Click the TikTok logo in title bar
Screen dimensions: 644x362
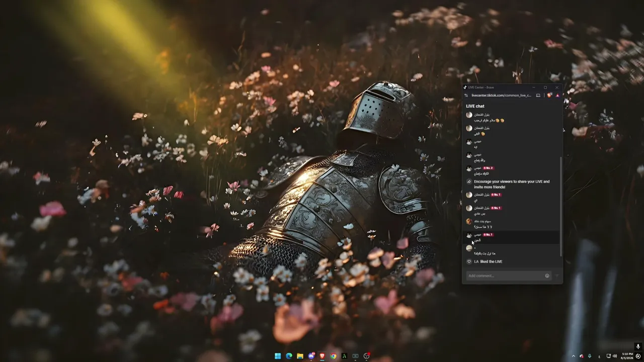coord(465,87)
